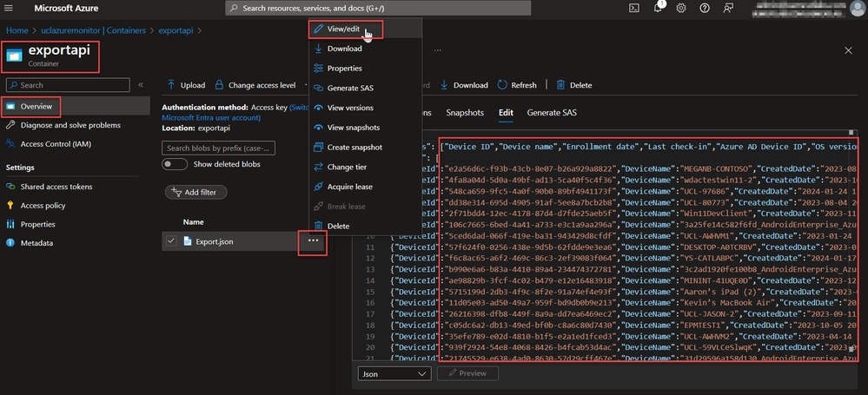Collapse the left sidebar with double chevron
Image resolution: width=868 pixels, height=395 pixels.
141,85
